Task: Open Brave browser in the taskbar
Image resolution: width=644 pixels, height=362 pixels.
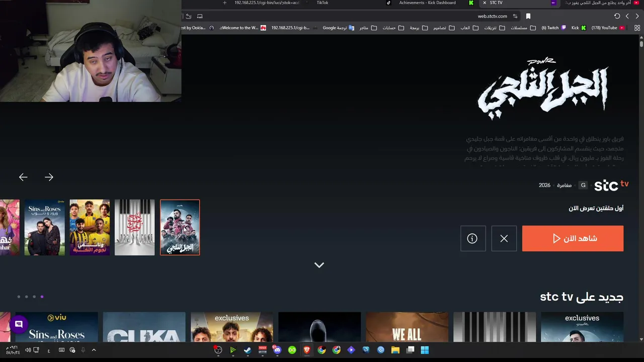Action: (x=307, y=350)
